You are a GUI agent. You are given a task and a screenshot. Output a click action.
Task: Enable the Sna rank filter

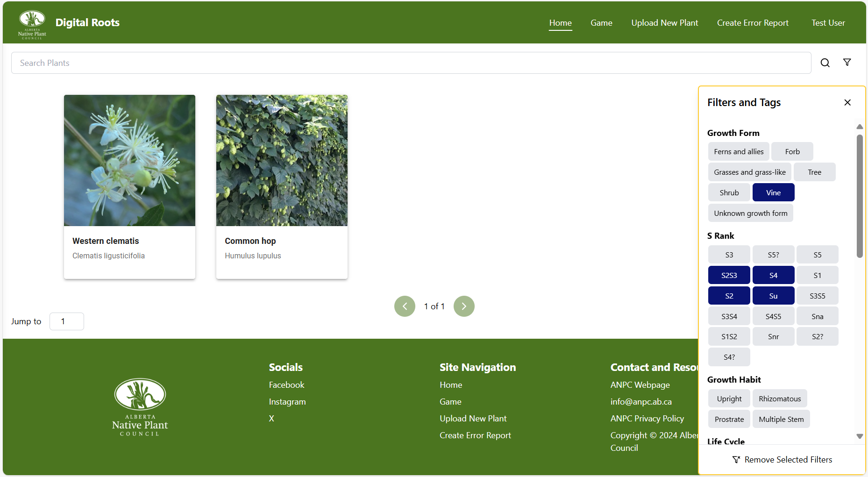pyautogui.click(x=817, y=316)
